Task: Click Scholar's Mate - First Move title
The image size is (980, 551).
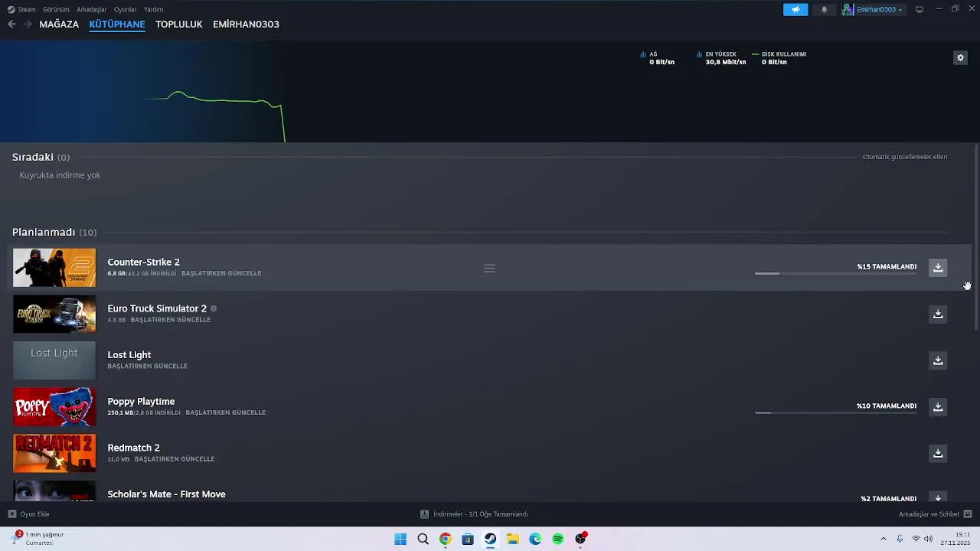Action: pyautogui.click(x=166, y=494)
